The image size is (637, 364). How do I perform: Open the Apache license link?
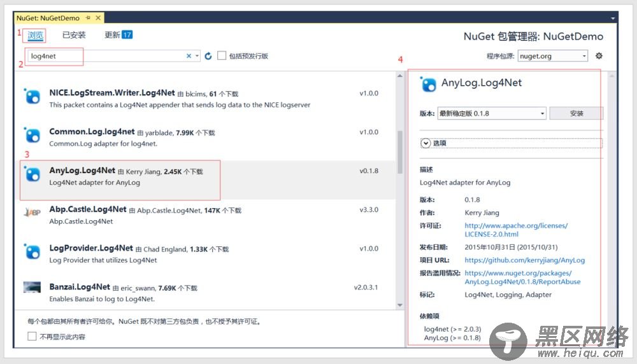516,230
